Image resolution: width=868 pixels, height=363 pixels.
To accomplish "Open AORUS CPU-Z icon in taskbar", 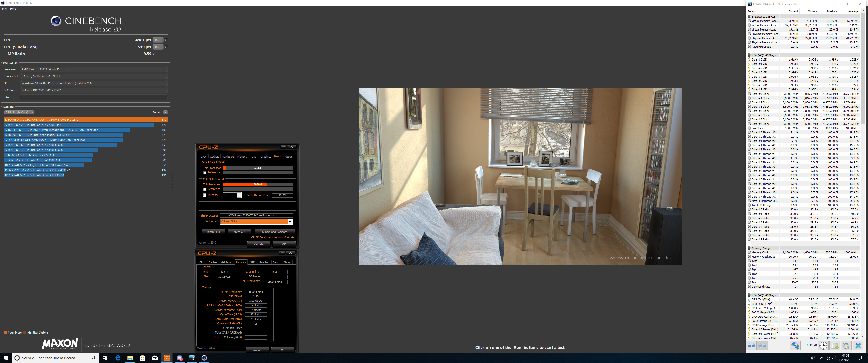I will click(x=167, y=358).
